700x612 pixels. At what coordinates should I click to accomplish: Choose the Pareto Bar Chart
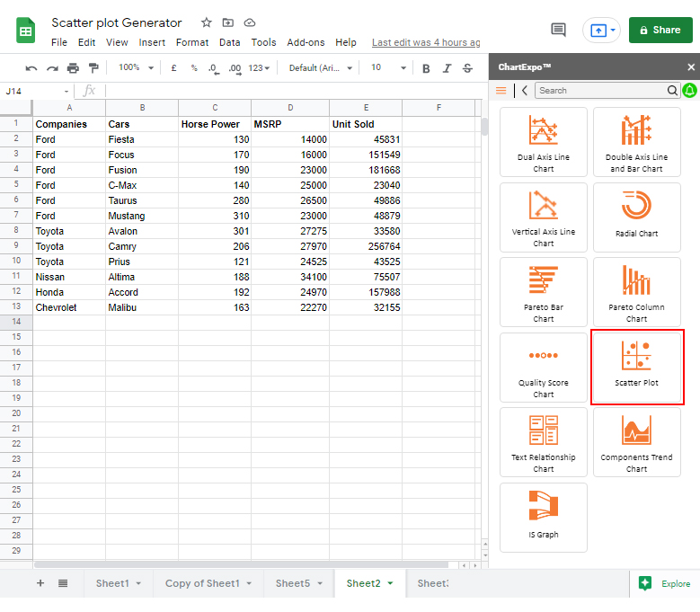[x=544, y=292]
